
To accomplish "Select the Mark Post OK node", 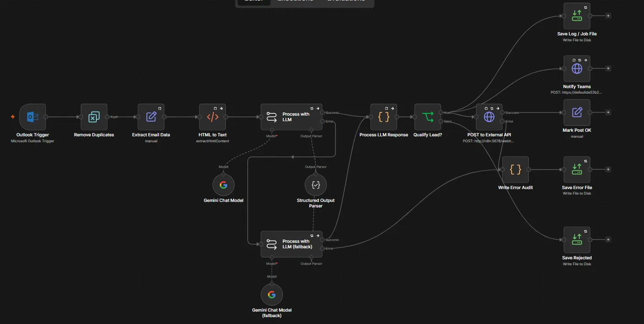I will pyautogui.click(x=577, y=112).
